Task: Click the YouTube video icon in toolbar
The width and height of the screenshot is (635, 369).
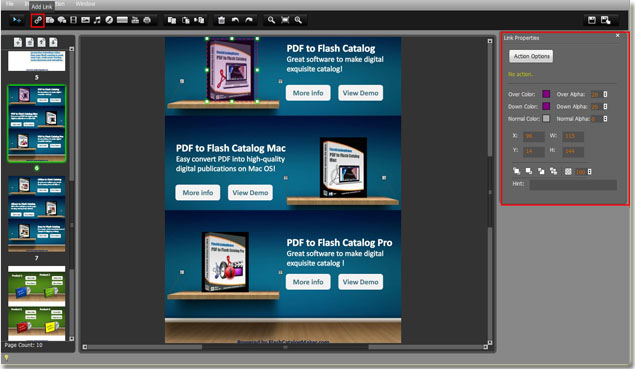Action: tap(135, 20)
